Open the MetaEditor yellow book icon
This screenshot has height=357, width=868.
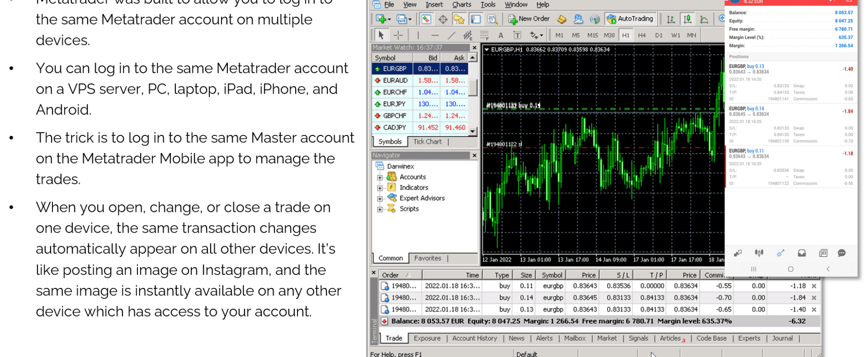562,19
